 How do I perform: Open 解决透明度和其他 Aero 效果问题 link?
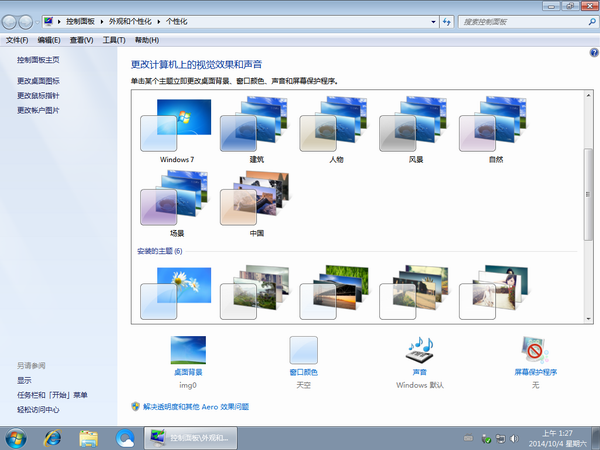click(196, 407)
